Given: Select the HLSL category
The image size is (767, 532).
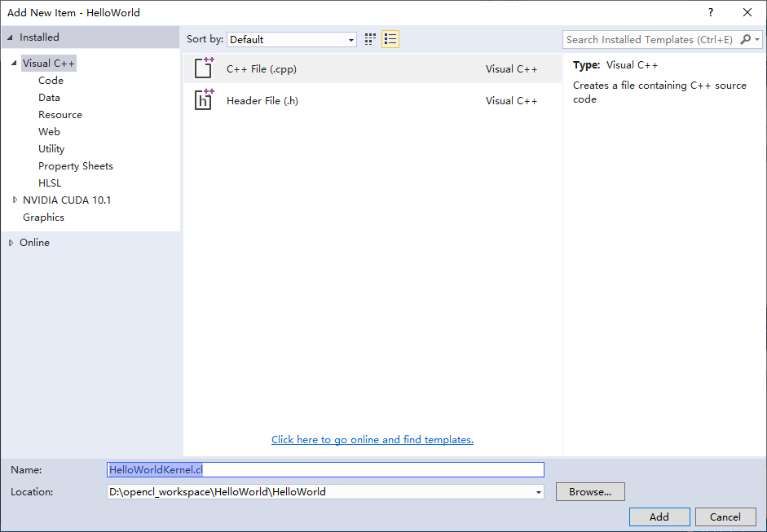Looking at the screenshot, I should coord(49,182).
